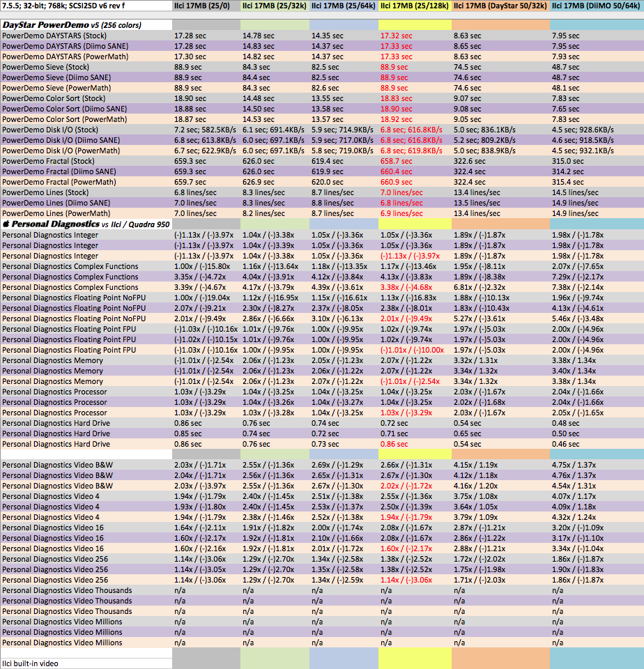Click the '6.81x / (-)2.32x' cell
This screenshot has height=669, width=644.
(480, 287)
